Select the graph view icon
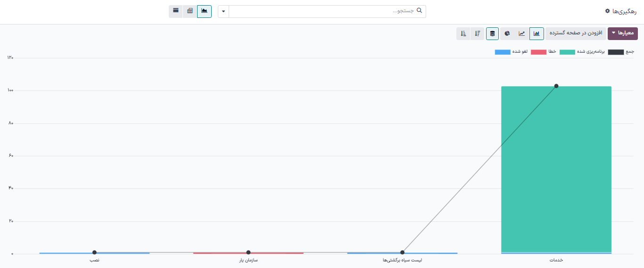This screenshot has width=644, height=268. pos(204,11)
